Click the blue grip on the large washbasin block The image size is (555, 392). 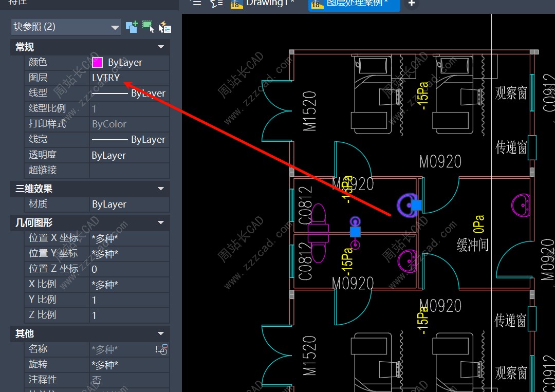[x=416, y=205]
